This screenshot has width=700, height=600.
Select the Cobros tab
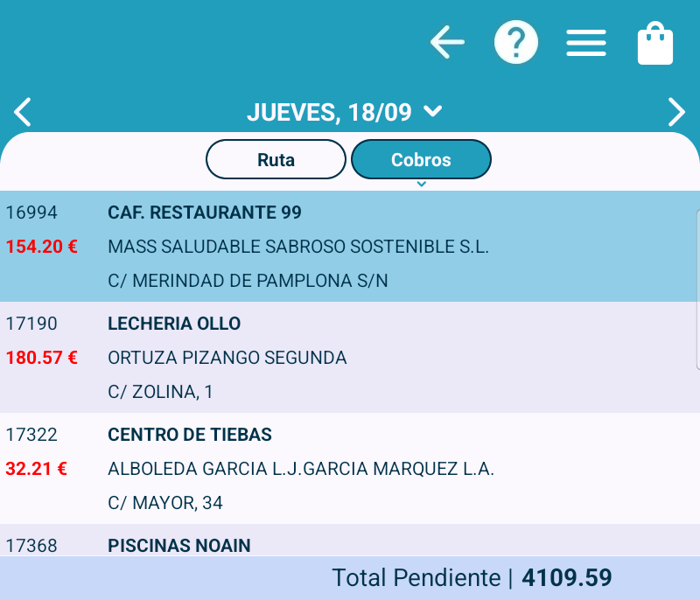pyautogui.click(x=421, y=160)
